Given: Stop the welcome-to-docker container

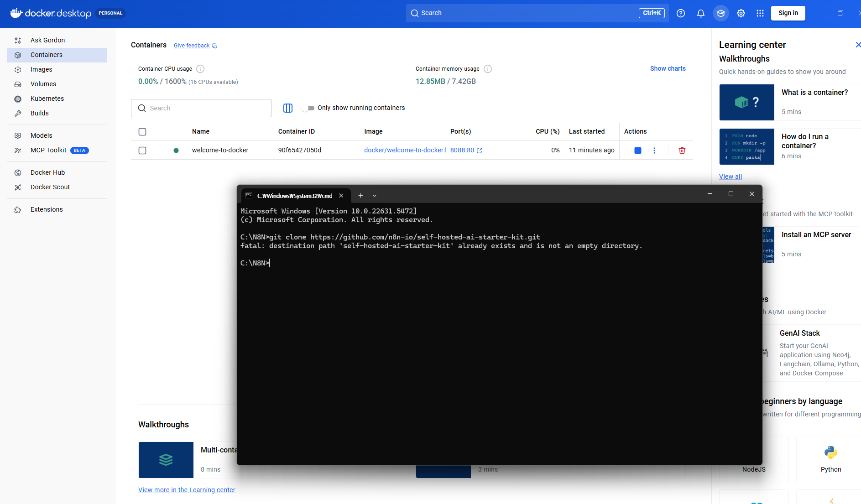Looking at the screenshot, I should pyautogui.click(x=638, y=151).
